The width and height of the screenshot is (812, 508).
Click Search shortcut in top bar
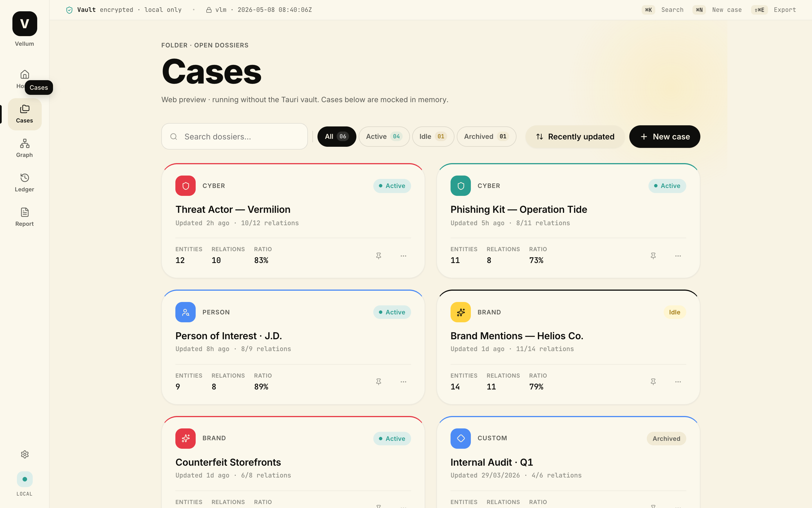[x=663, y=10]
